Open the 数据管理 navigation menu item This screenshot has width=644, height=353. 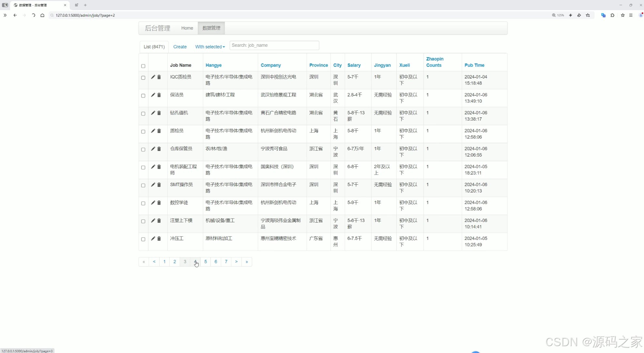pos(211,28)
